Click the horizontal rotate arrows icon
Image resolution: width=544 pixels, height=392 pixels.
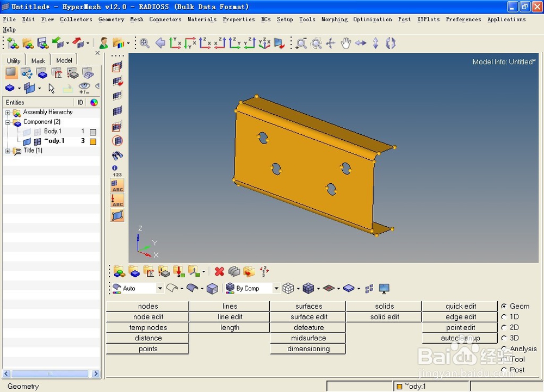[361, 43]
